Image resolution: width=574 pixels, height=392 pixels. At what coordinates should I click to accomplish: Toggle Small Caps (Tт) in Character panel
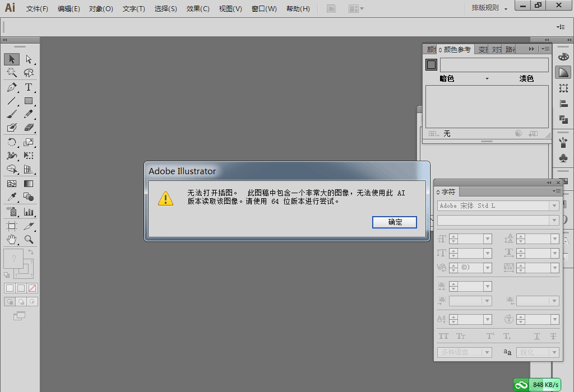(x=461, y=336)
